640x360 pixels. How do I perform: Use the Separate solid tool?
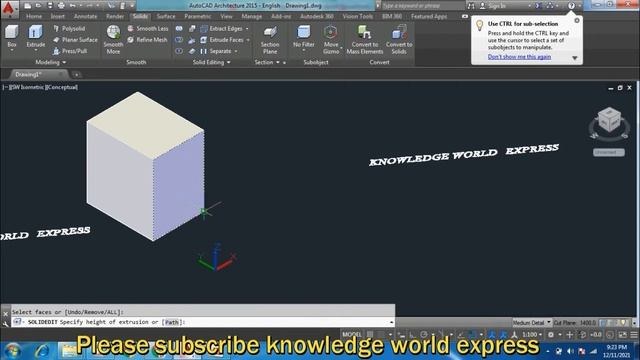216,51
